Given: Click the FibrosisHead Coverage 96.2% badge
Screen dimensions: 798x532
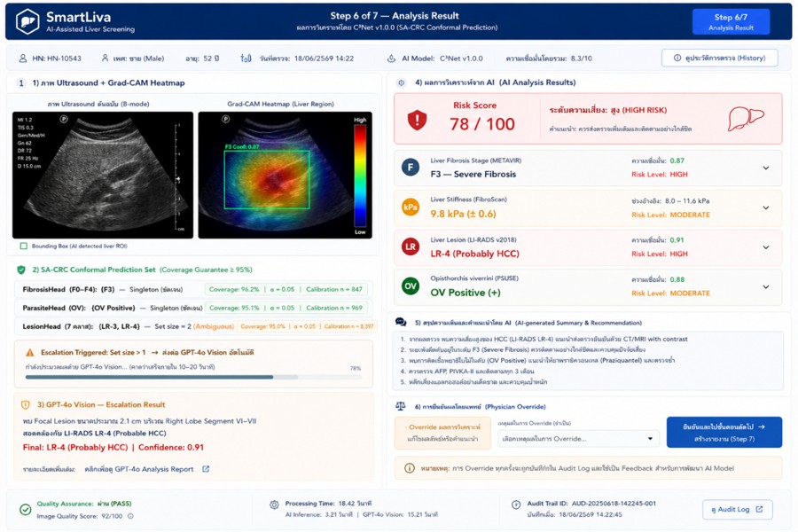Looking at the screenshot, I should pyautogui.click(x=286, y=289).
